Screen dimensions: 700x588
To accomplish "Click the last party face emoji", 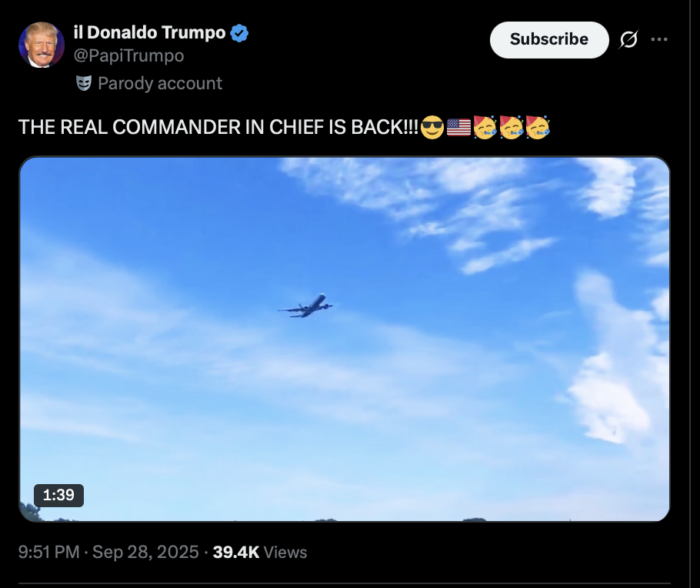I will [x=538, y=127].
